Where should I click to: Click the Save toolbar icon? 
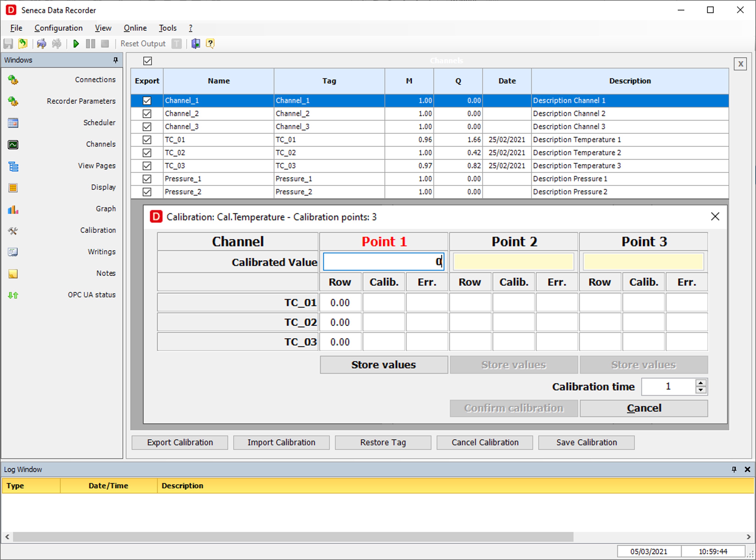8,44
